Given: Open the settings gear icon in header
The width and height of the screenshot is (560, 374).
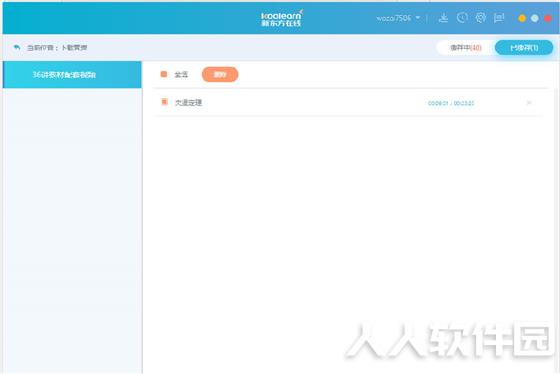Looking at the screenshot, I should tap(481, 18).
